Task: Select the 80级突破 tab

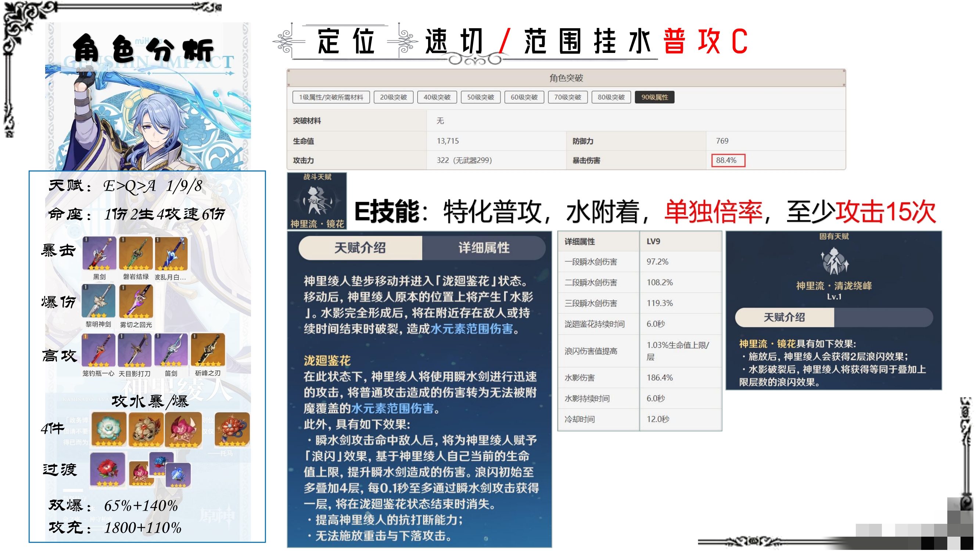Action: [611, 97]
